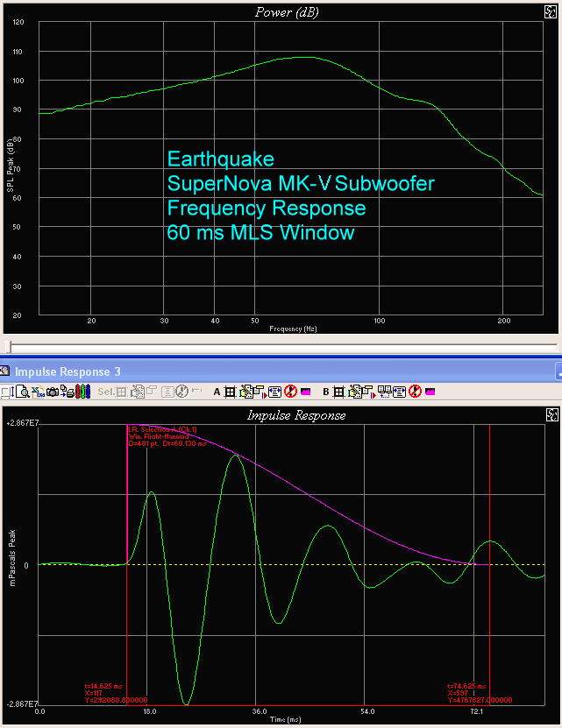
Task: Click the grayed Sel. grid icon
Action: point(121,392)
